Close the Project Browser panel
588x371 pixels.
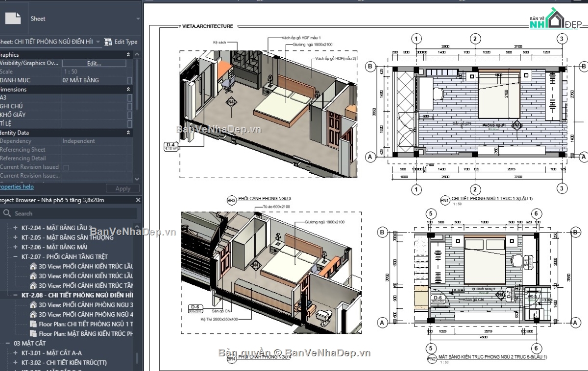pyautogui.click(x=138, y=200)
